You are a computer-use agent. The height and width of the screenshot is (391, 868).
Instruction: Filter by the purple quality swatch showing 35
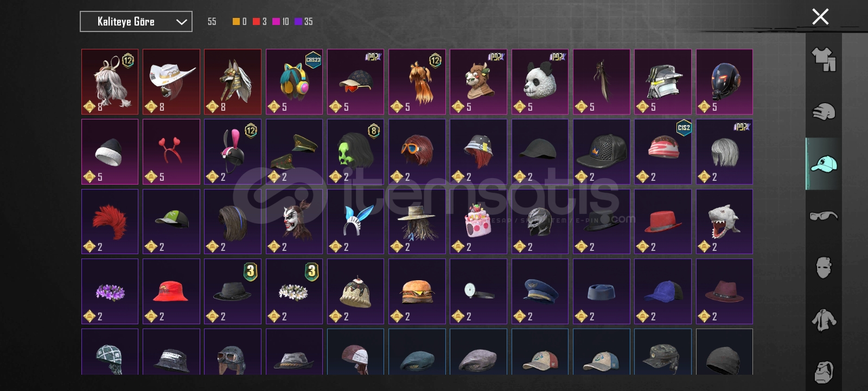point(298,21)
